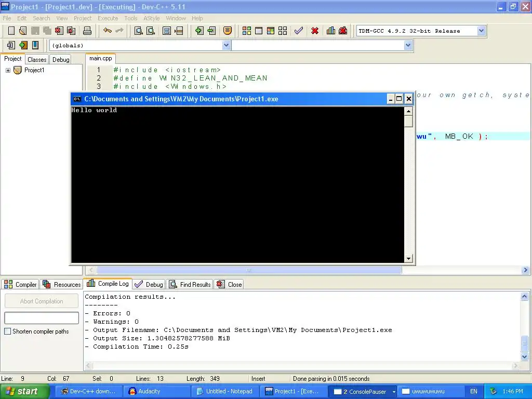Image resolution: width=532 pixels, height=399 pixels.
Task: Switch to Untitled - Notepad in taskbar
Action: pyautogui.click(x=225, y=392)
